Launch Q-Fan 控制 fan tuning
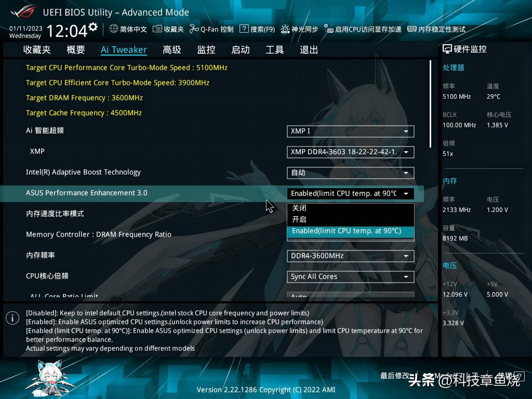The image size is (532, 399). coord(211,29)
